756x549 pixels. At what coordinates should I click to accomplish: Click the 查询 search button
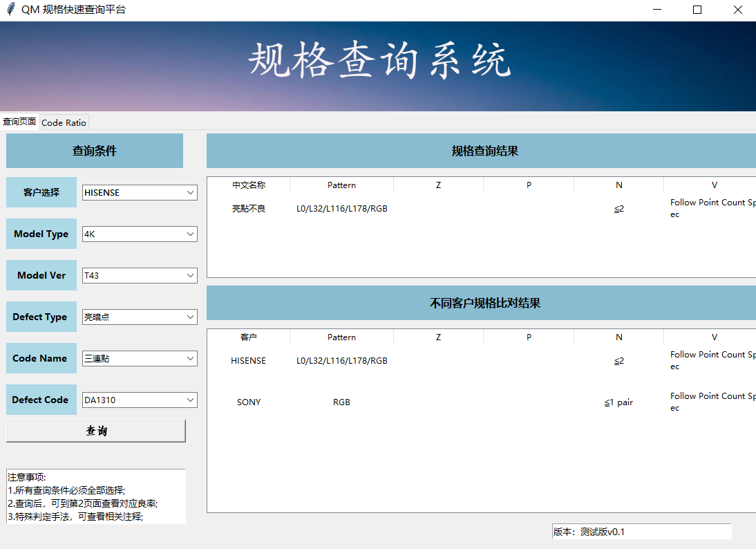pyautogui.click(x=96, y=431)
